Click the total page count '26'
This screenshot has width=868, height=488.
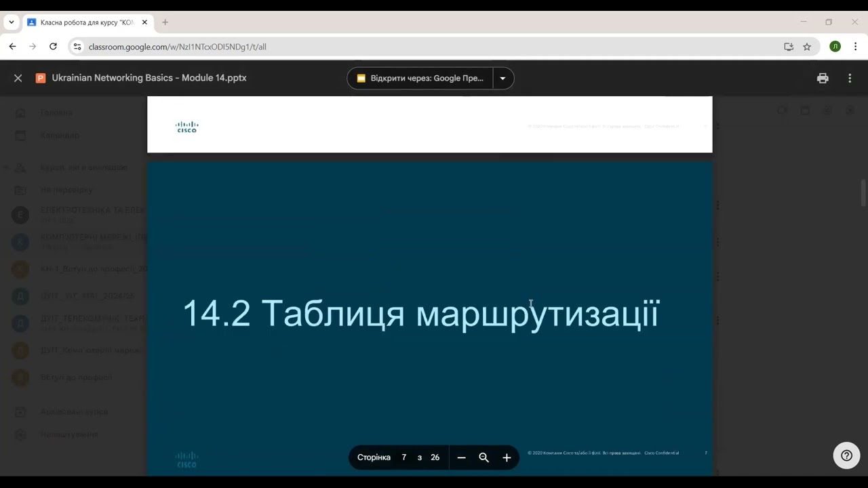(x=435, y=457)
